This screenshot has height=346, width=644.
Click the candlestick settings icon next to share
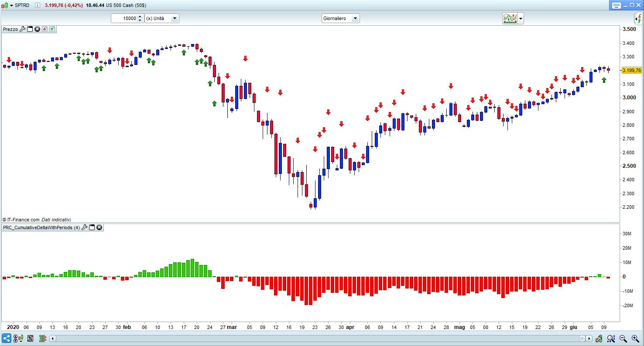point(18,338)
